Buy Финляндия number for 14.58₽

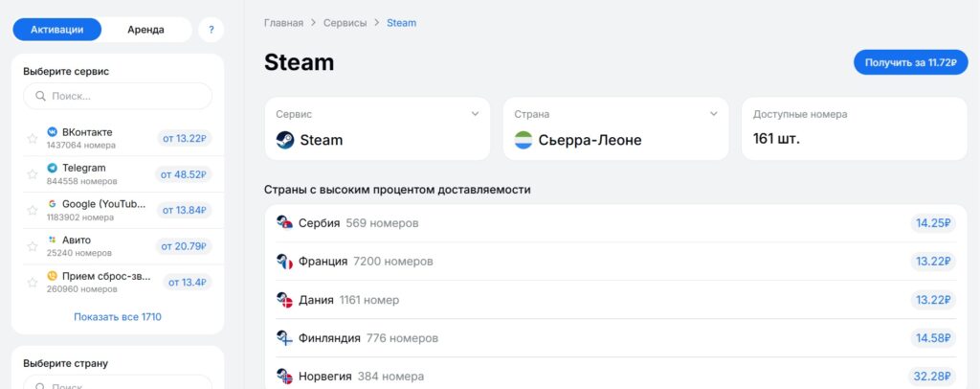pos(933,338)
